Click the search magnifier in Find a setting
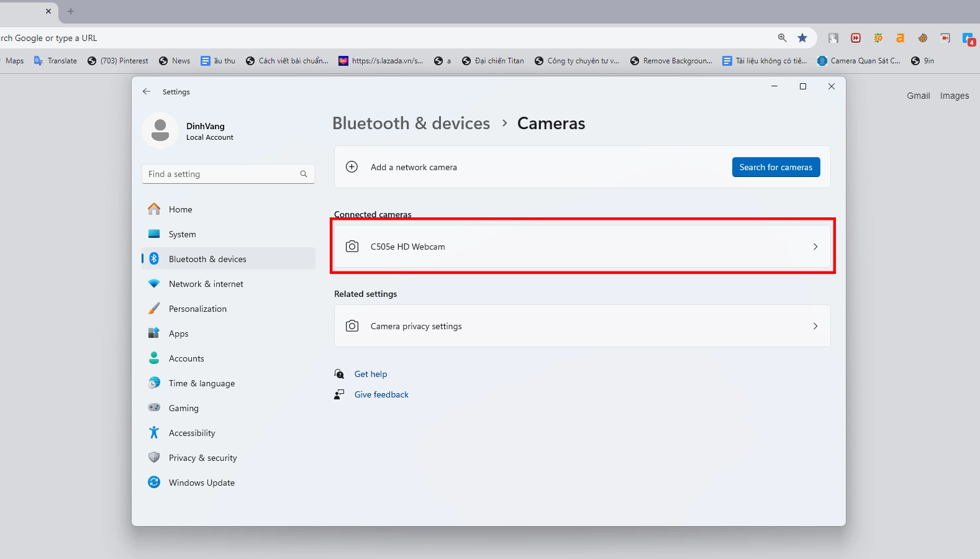 click(x=304, y=174)
